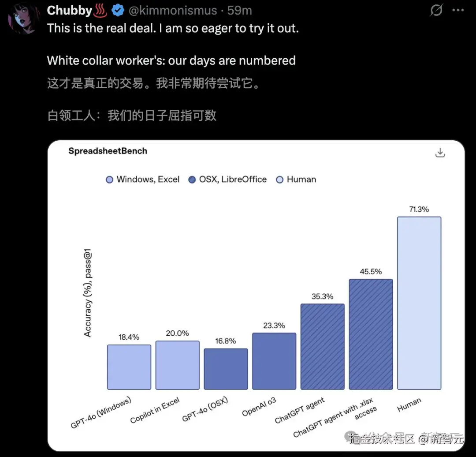The image size is (476, 457).
Task: Click the chart's download arrow tray icon
Action: tap(440, 152)
